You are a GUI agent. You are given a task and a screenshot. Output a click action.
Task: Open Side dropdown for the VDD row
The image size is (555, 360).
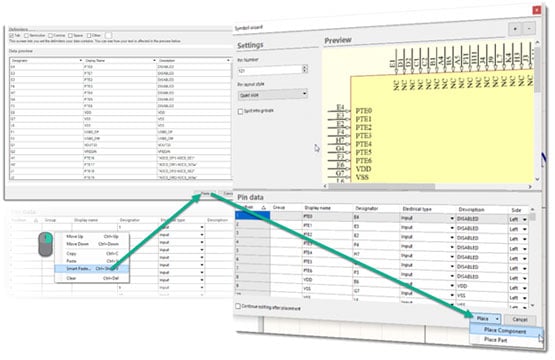coord(524,288)
